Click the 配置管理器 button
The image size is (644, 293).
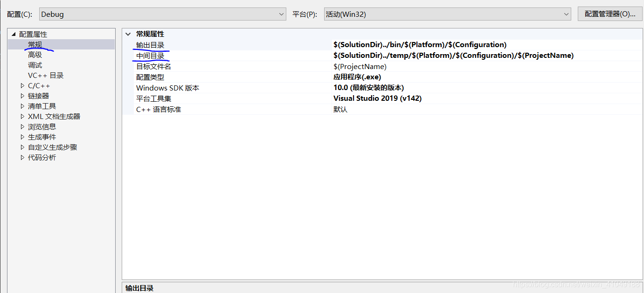coord(610,14)
